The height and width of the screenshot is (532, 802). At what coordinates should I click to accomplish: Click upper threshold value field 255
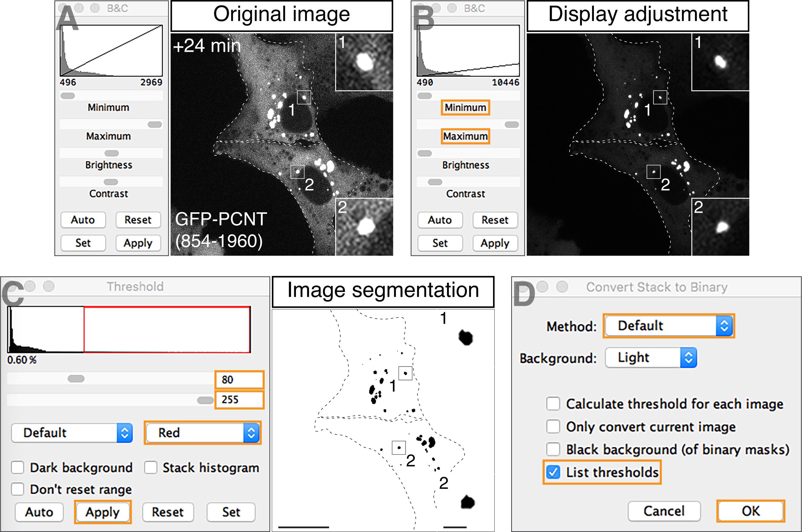(x=240, y=400)
